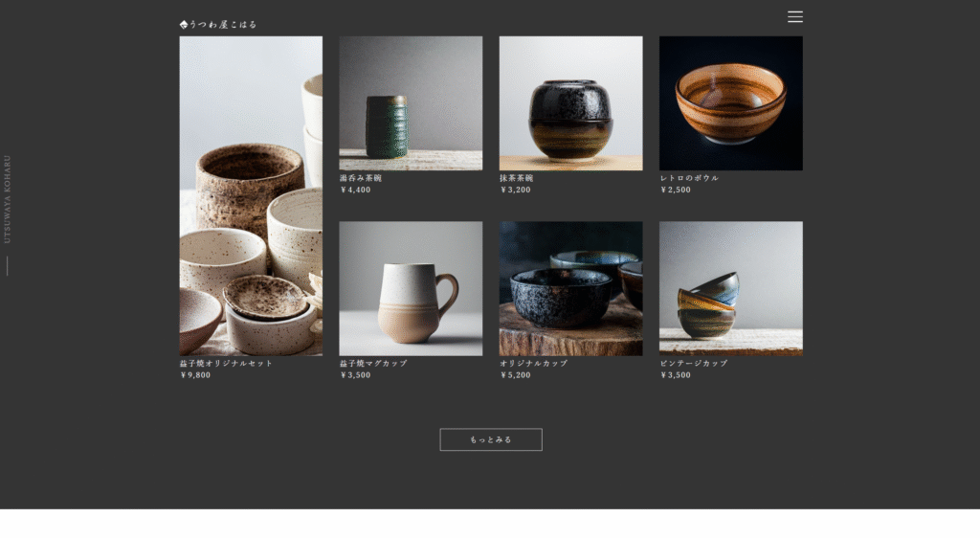The width and height of the screenshot is (980, 538).
Task: Click the レトロのボウル product name
Action: point(689,178)
